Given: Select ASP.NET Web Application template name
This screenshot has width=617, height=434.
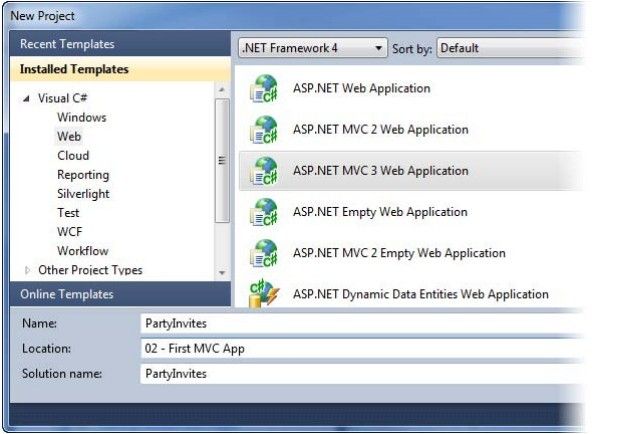Looking at the screenshot, I should [x=361, y=89].
